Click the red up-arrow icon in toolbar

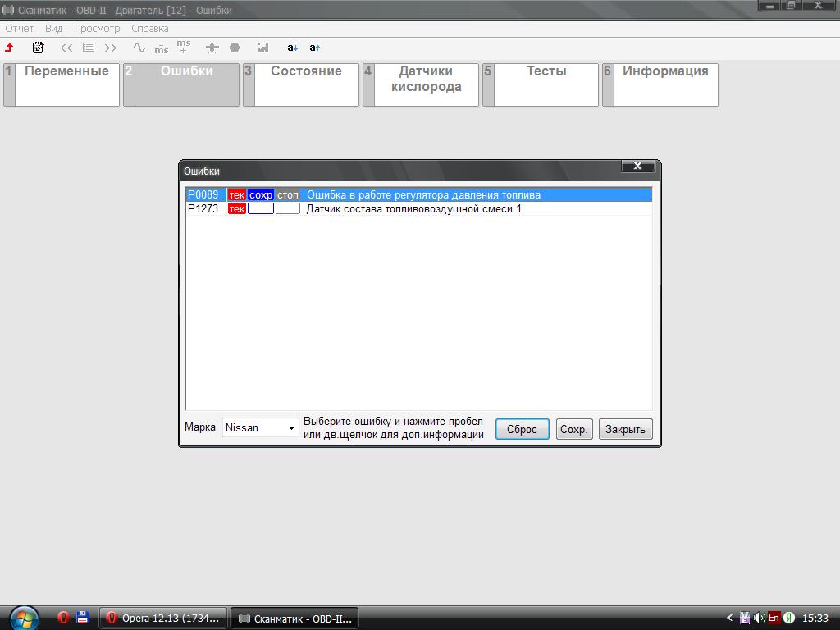tap(10, 48)
